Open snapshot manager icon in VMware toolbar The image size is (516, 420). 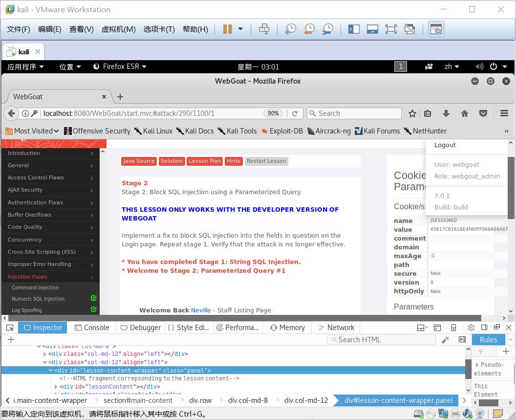[x=328, y=29]
